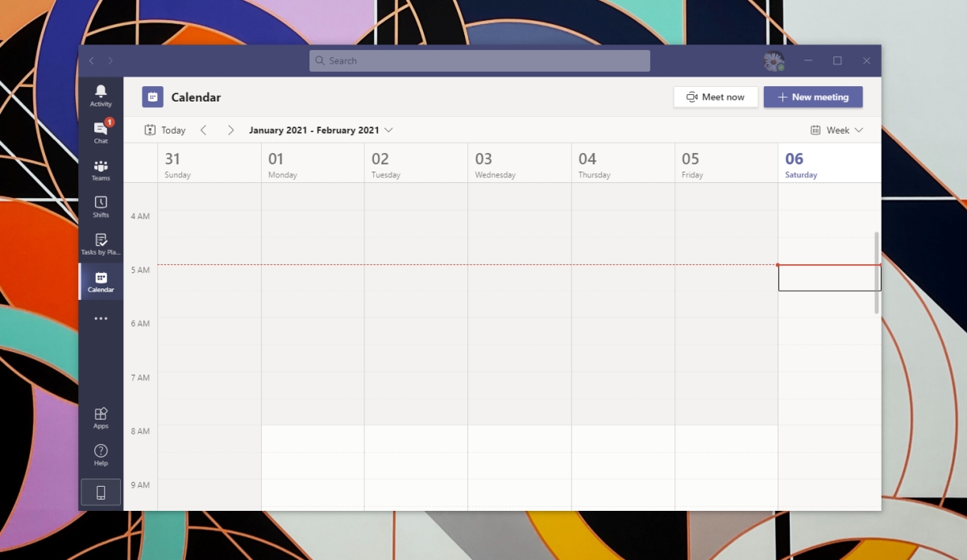Open the Teams section
The height and width of the screenshot is (560, 967).
click(101, 169)
